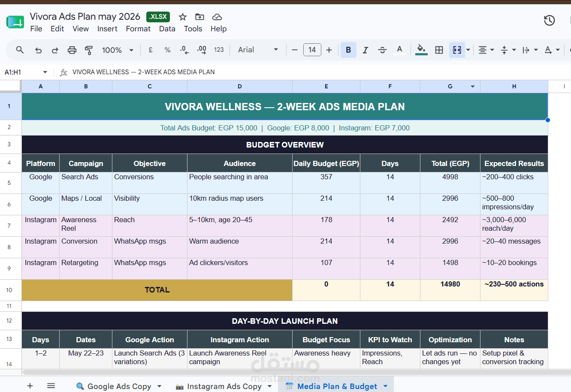Viewport: 571px width, 392px height.
Task: Format as percent
Action: [x=167, y=50]
